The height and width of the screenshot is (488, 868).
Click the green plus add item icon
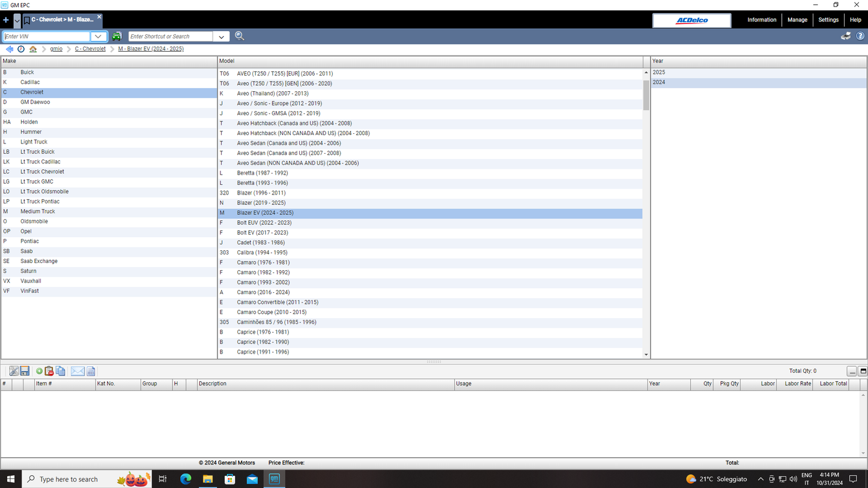pyautogui.click(x=40, y=372)
